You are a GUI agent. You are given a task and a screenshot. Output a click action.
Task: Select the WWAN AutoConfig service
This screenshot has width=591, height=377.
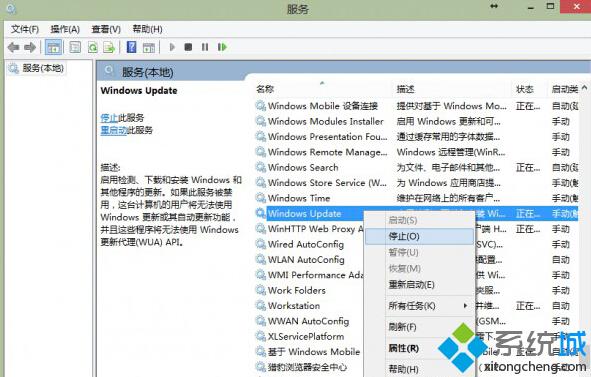coord(308,321)
